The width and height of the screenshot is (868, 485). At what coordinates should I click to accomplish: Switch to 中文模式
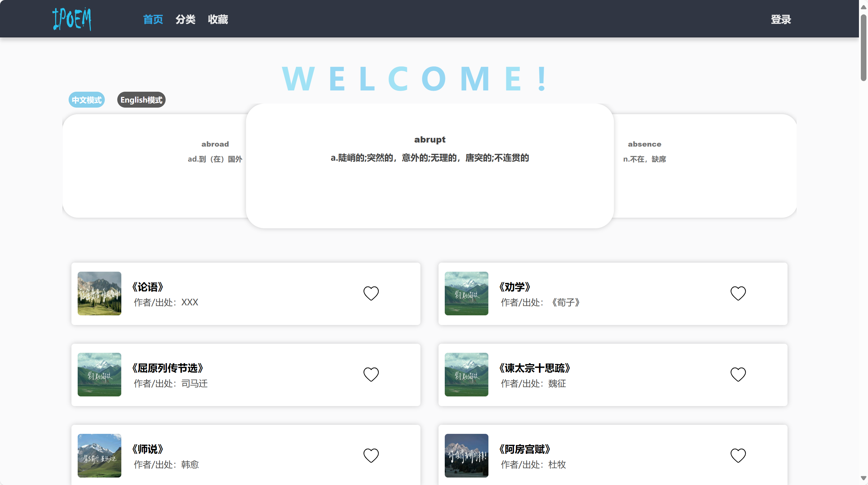tap(87, 100)
